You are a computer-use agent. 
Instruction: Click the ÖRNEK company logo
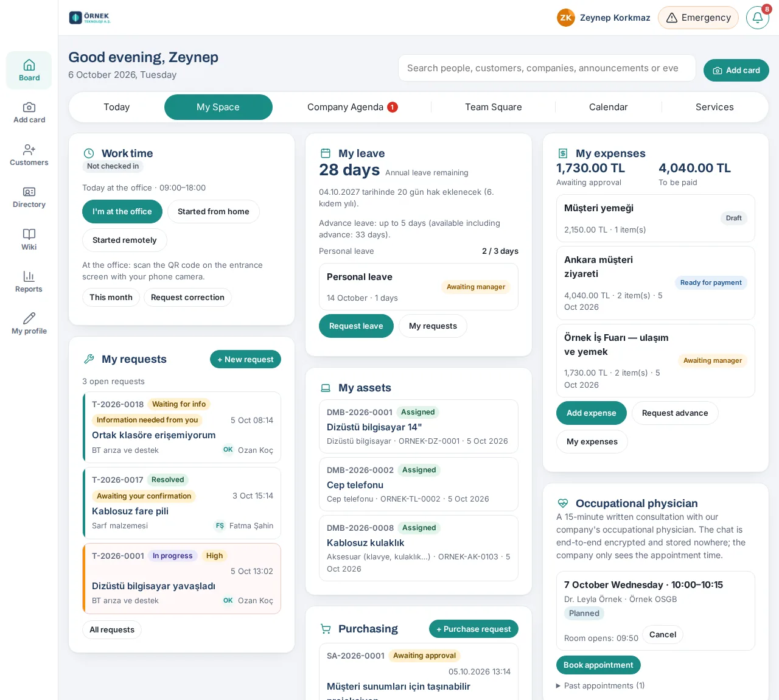pos(90,18)
